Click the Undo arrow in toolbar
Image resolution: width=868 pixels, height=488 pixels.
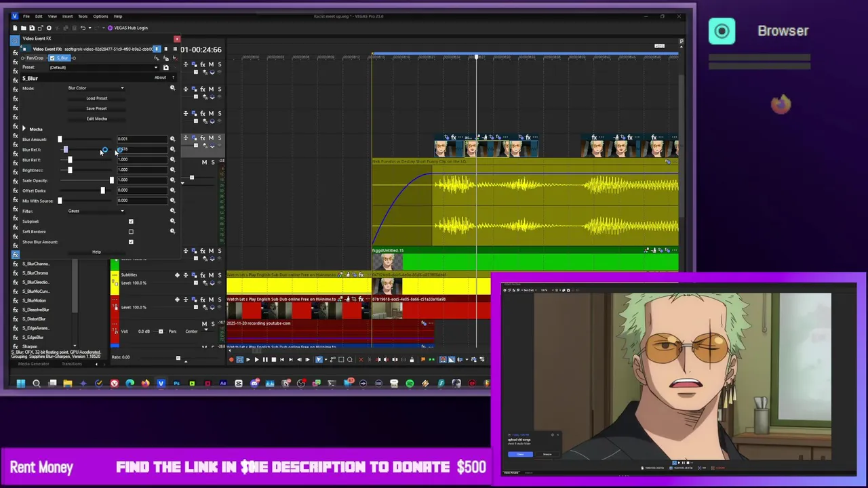[x=83, y=28]
